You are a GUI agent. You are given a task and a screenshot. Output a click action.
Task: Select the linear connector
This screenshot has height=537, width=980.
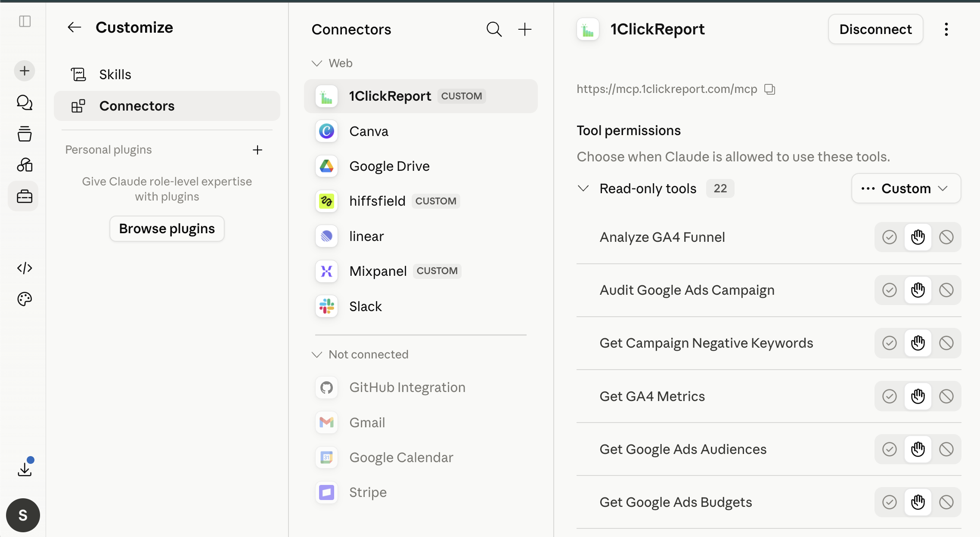point(421,236)
